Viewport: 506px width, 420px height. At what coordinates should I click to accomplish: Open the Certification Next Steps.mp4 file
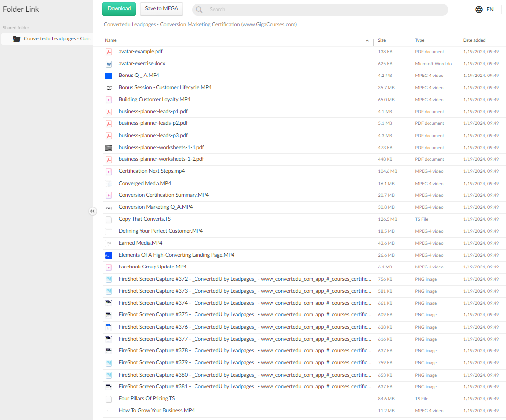click(x=152, y=171)
